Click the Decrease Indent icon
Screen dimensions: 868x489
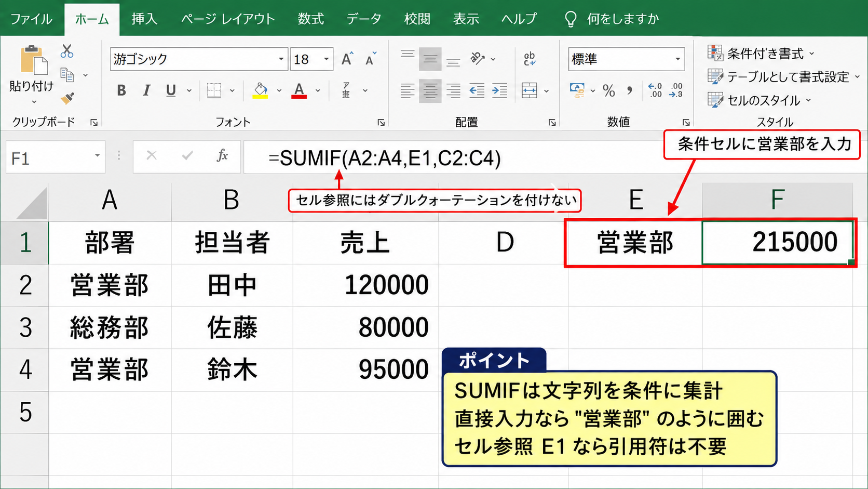(x=477, y=91)
